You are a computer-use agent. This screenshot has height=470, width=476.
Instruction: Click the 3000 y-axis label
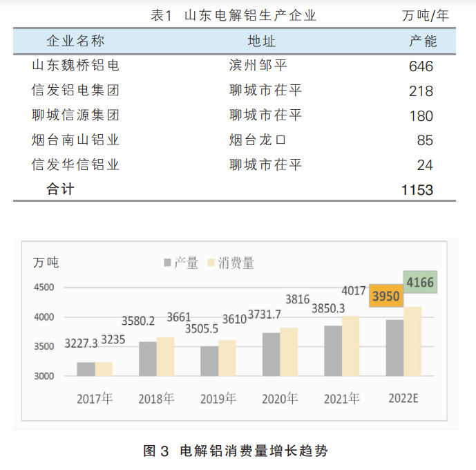(x=44, y=376)
